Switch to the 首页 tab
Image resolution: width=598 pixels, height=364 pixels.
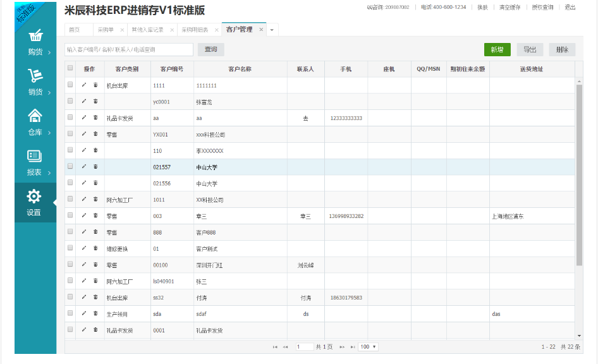(x=75, y=30)
